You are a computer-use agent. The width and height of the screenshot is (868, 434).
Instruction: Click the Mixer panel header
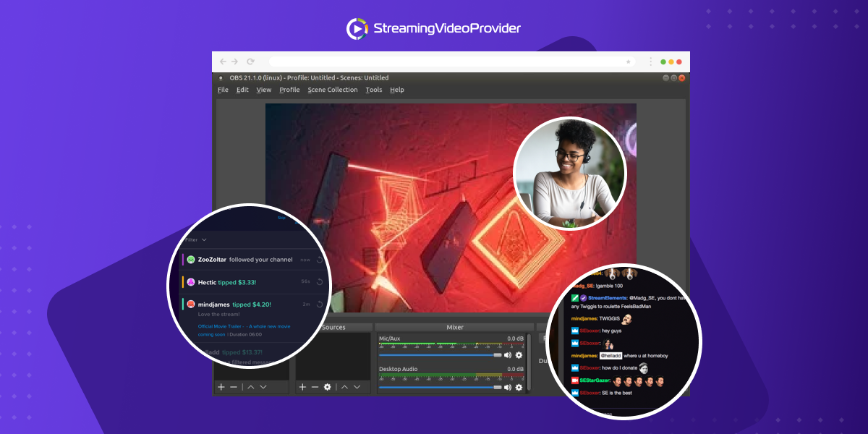pos(455,328)
